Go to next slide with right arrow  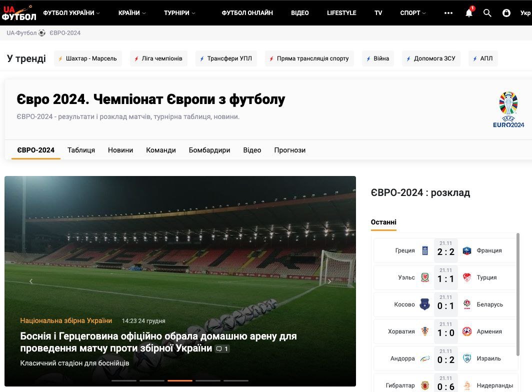[329, 281]
